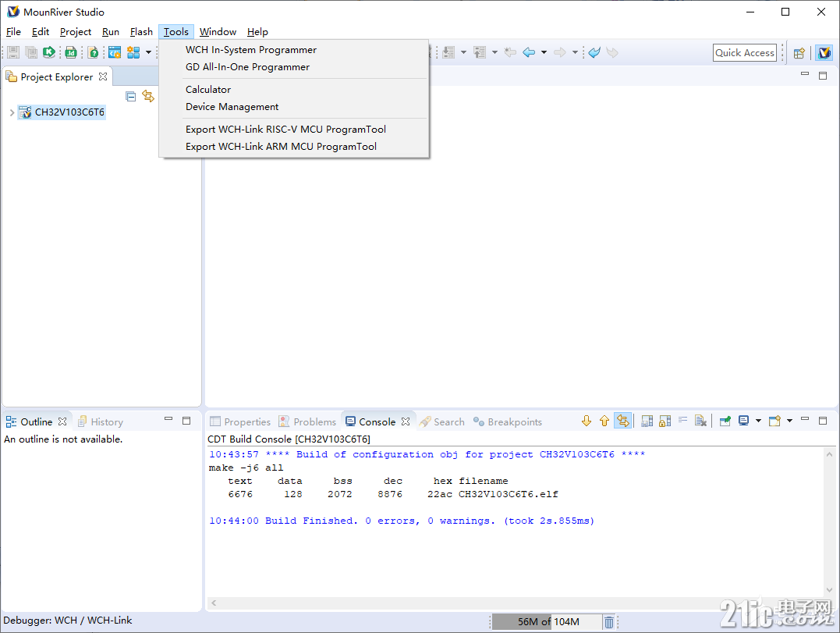Open the Project menu
Screen dimensions: 840x633
click(76, 32)
